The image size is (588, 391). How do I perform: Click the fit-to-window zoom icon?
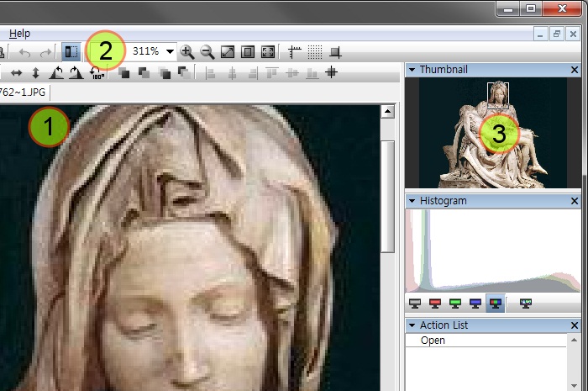pyautogui.click(x=228, y=52)
